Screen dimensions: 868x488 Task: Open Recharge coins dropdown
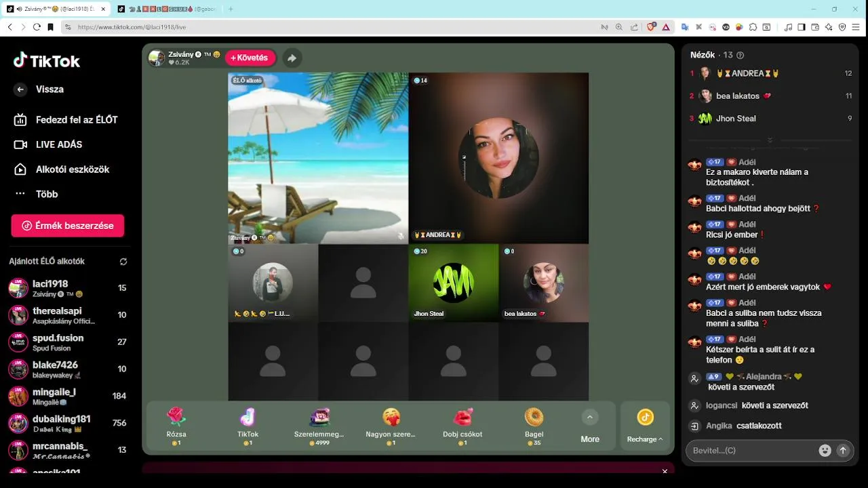(645, 426)
